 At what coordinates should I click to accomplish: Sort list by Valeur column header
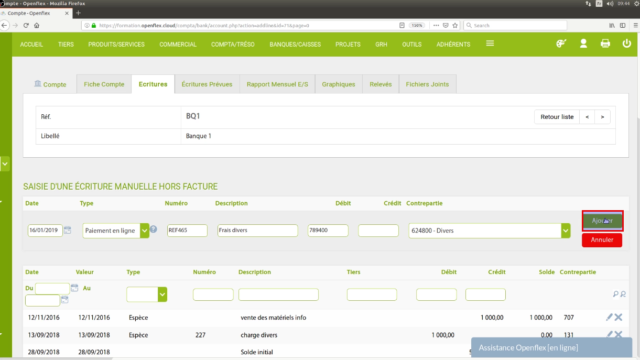84,272
